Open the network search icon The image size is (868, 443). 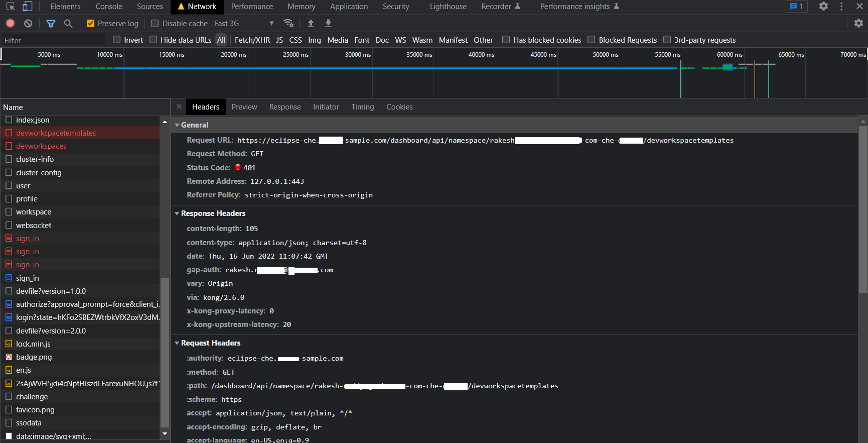(x=68, y=23)
